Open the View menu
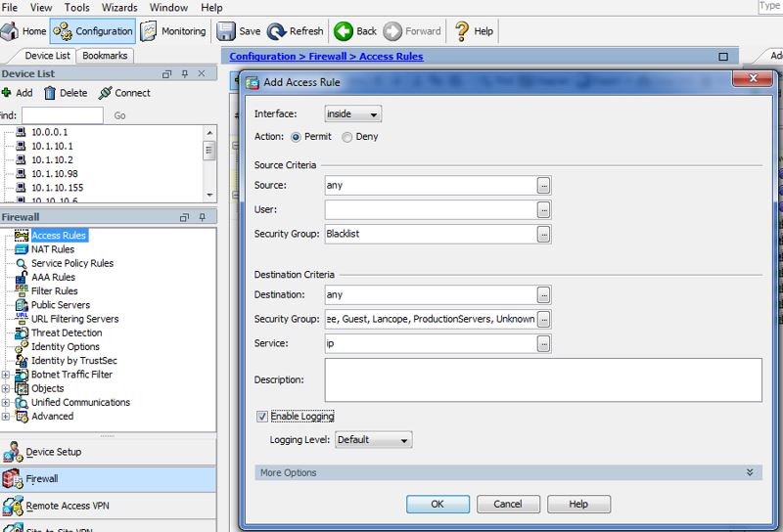Viewport: 783px width, 532px height. (x=41, y=8)
